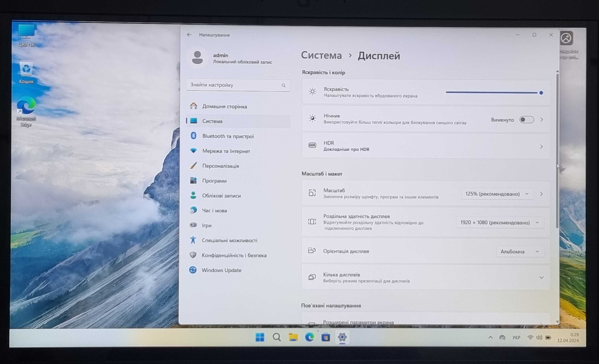Click in Знайти настройку search field
Image resolution: width=599 pixels, height=364 pixels.
tap(238, 85)
